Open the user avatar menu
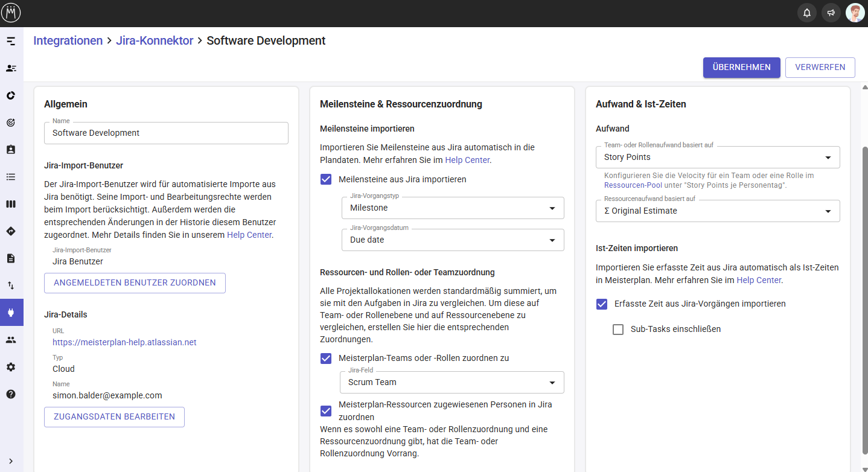Image resolution: width=868 pixels, height=472 pixels. [855, 13]
